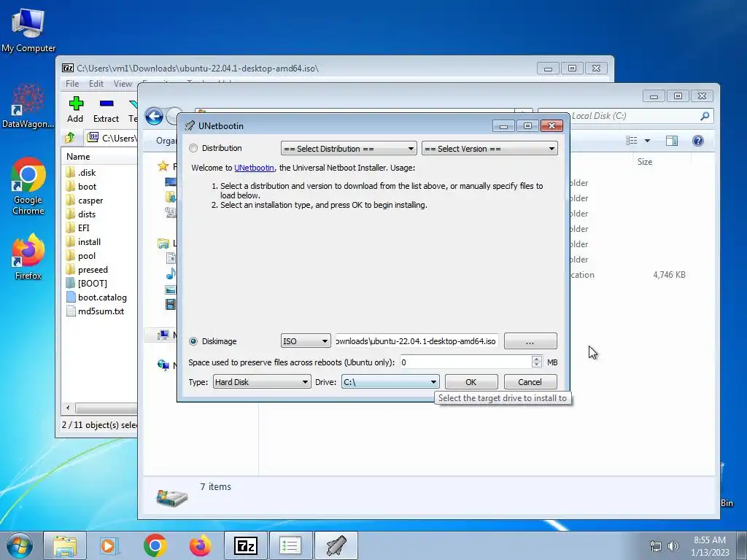747x560 pixels.
Task: Select the Diskimage radio button
Action: point(193,341)
